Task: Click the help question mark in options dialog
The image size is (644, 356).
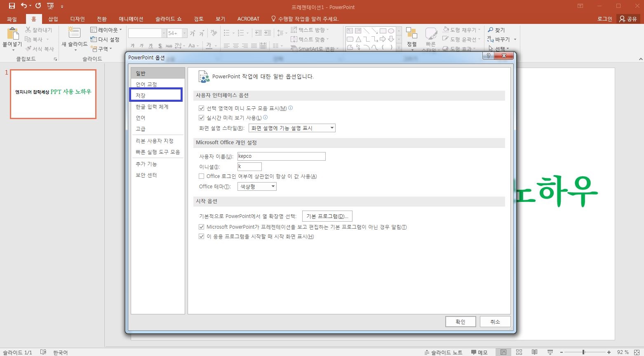Action: pos(489,56)
